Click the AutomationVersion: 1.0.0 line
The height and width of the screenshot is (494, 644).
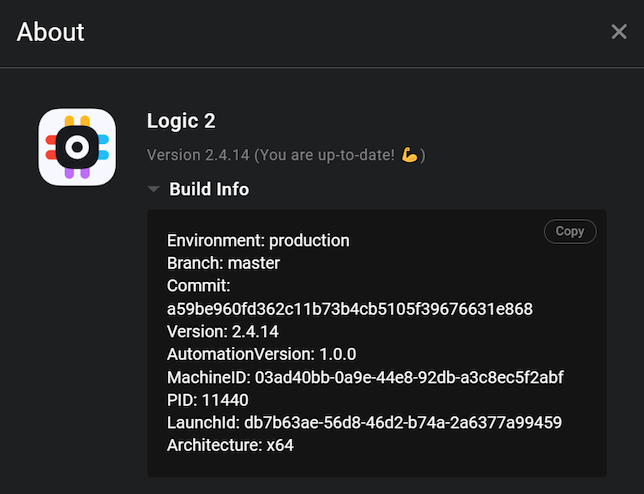click(x=262, y=354)
